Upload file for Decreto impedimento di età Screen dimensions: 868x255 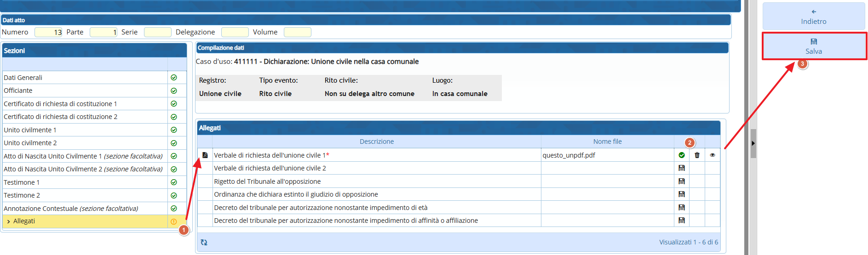(x=681, y=208)
